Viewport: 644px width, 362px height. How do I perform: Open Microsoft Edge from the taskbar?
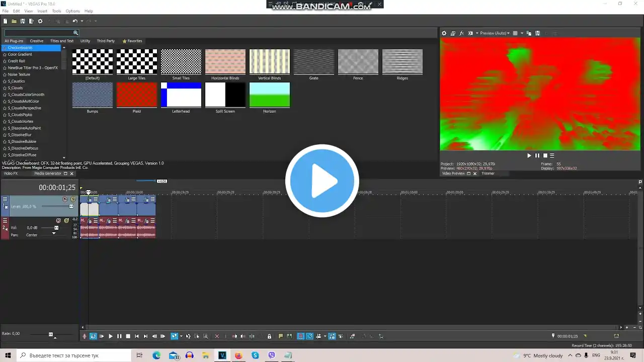pyautogui.click(x=156, y=355)
